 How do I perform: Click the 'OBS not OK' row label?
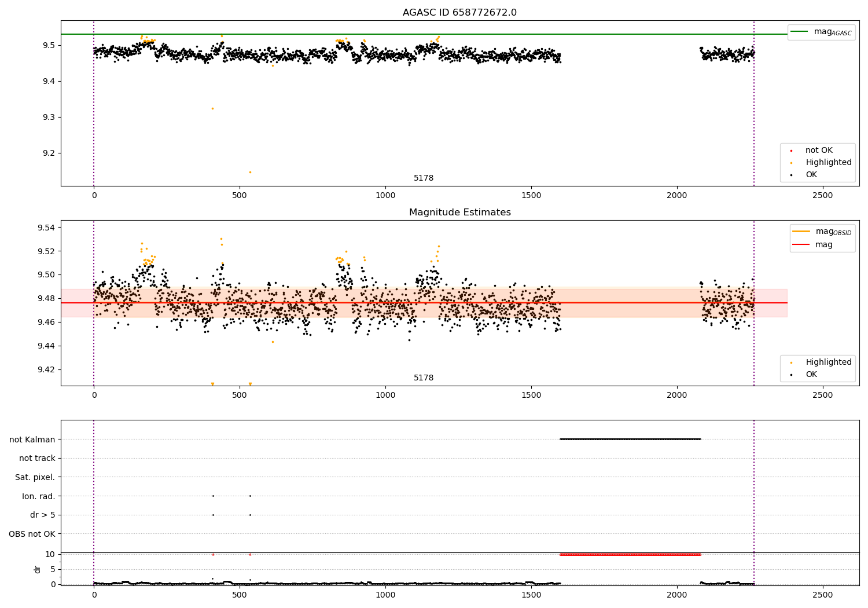[x=32, y=534]
